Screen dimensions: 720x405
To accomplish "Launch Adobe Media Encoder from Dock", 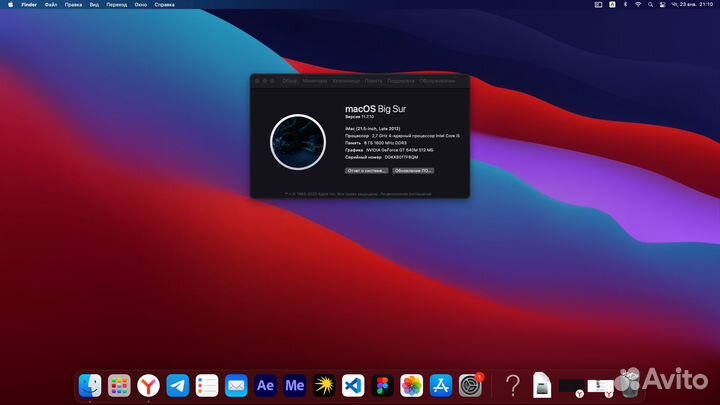I will [x=295, y=385].
